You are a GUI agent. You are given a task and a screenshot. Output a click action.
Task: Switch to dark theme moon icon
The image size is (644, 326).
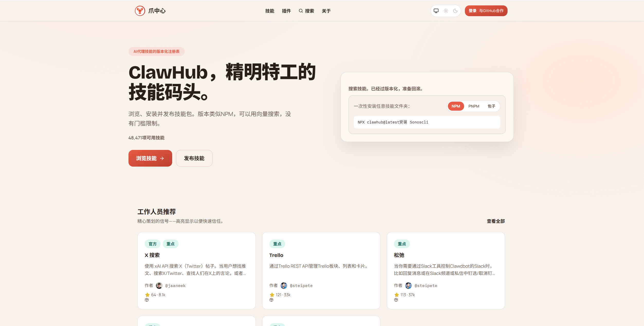455,11
